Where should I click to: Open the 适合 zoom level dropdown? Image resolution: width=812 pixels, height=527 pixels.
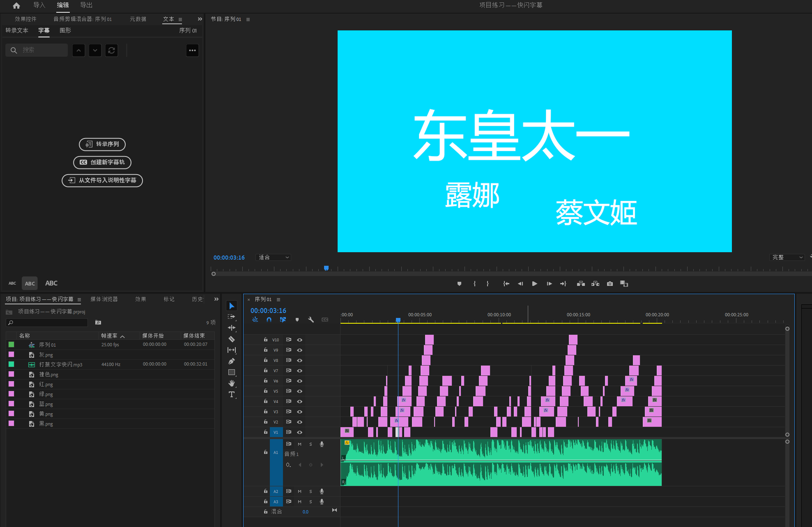tap(273, 257)
